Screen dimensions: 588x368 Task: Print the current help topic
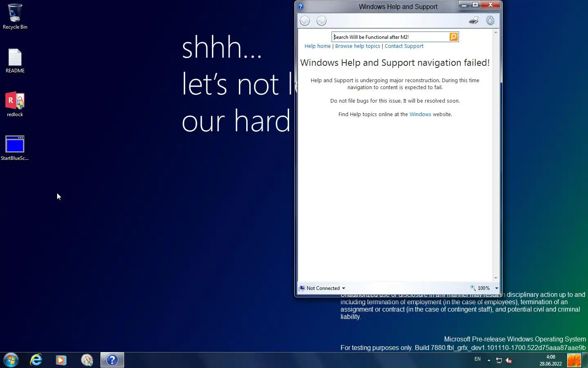tap(474, 20)
